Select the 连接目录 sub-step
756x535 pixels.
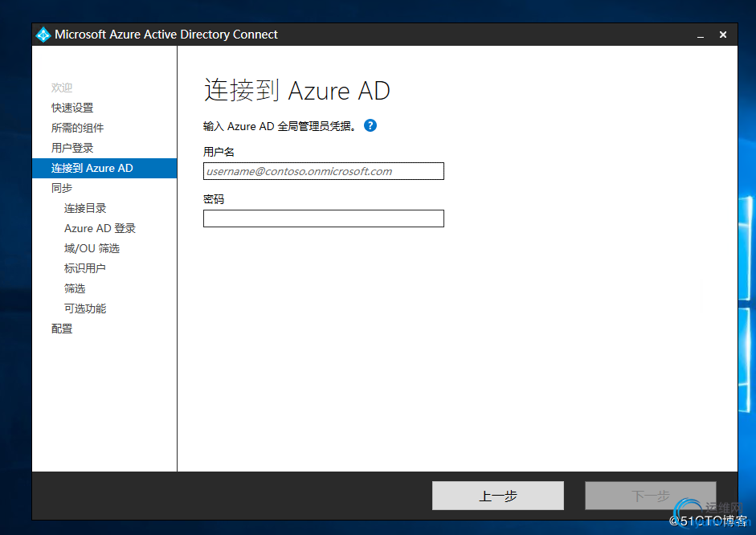(85, 208)
